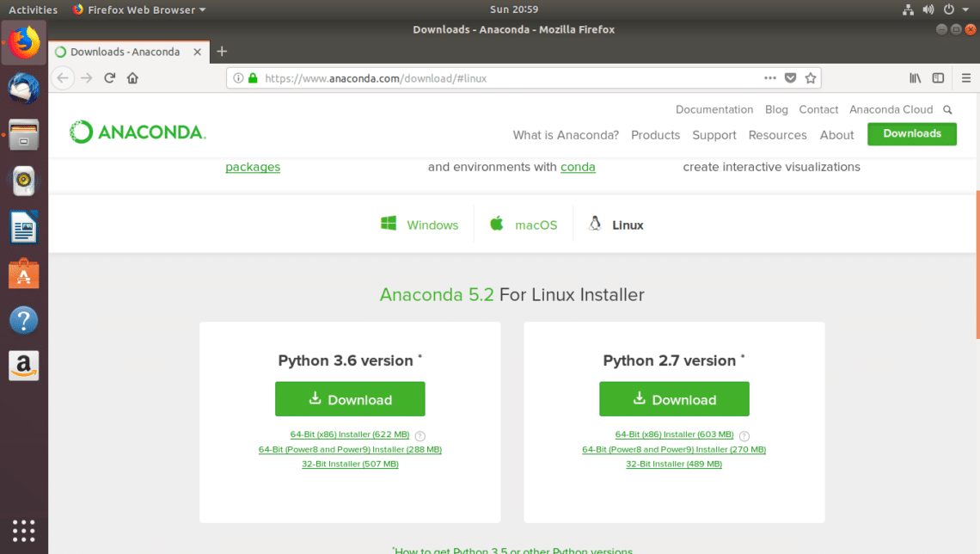Screen dimensions: 980x554
Task: Open the About menu
Action: pyautogui.click(x=836, y=135)
